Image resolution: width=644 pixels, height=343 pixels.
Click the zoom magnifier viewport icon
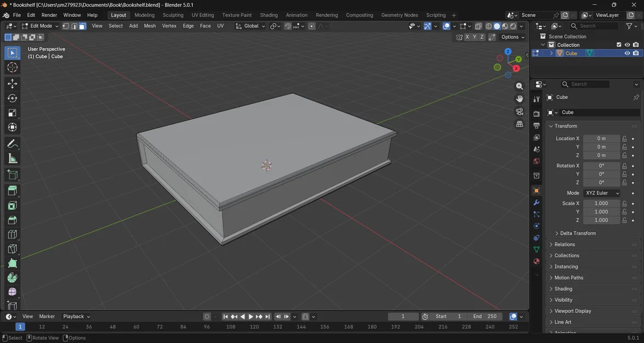[x=520, y=86]
